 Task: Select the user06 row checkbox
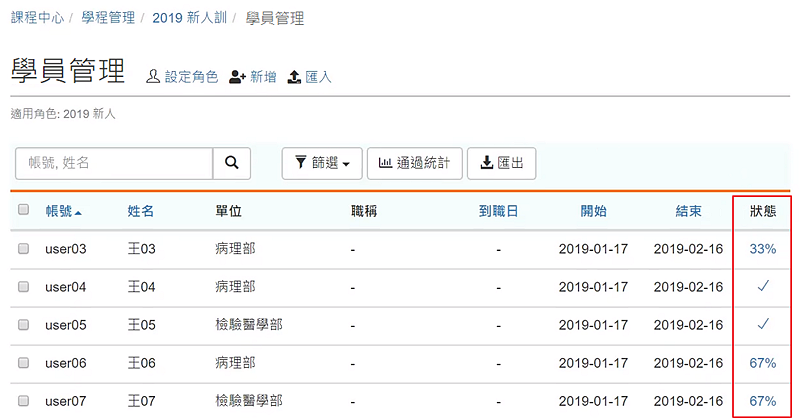24,363
